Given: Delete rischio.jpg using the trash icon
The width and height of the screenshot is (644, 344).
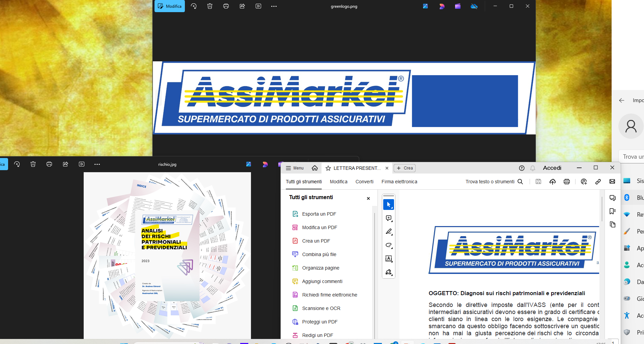Looking at the screenshot, I should pos(33,164).
